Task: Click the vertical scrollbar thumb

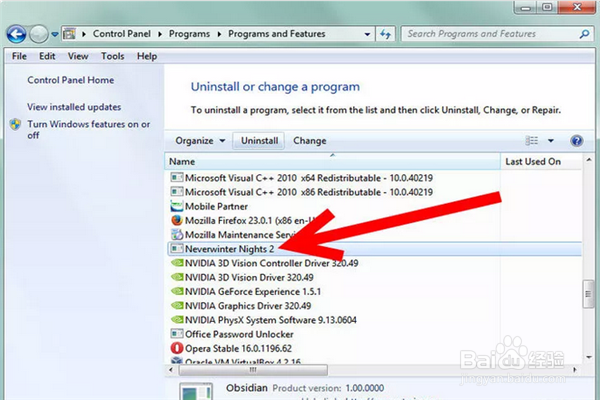Action: [589, 294]
